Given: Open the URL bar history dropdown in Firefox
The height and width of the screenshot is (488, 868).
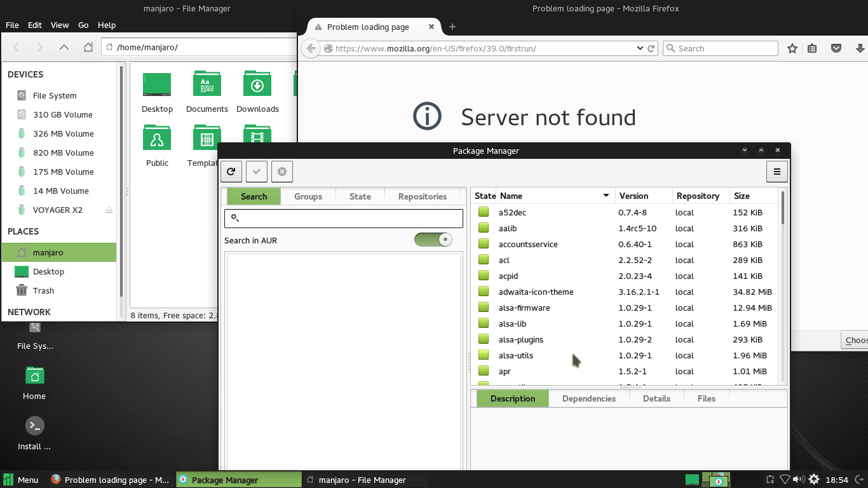Looking at the screenshot, I should 641,48.
